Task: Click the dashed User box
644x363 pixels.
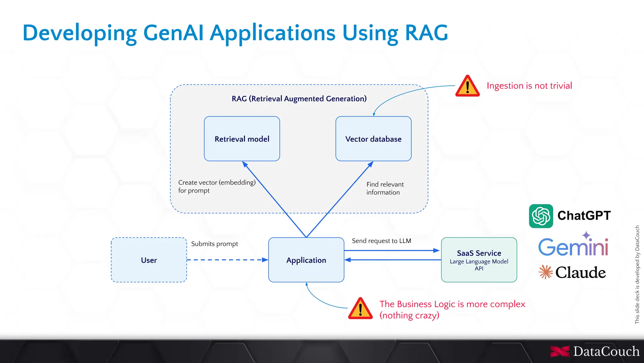Action: point(149,260)
